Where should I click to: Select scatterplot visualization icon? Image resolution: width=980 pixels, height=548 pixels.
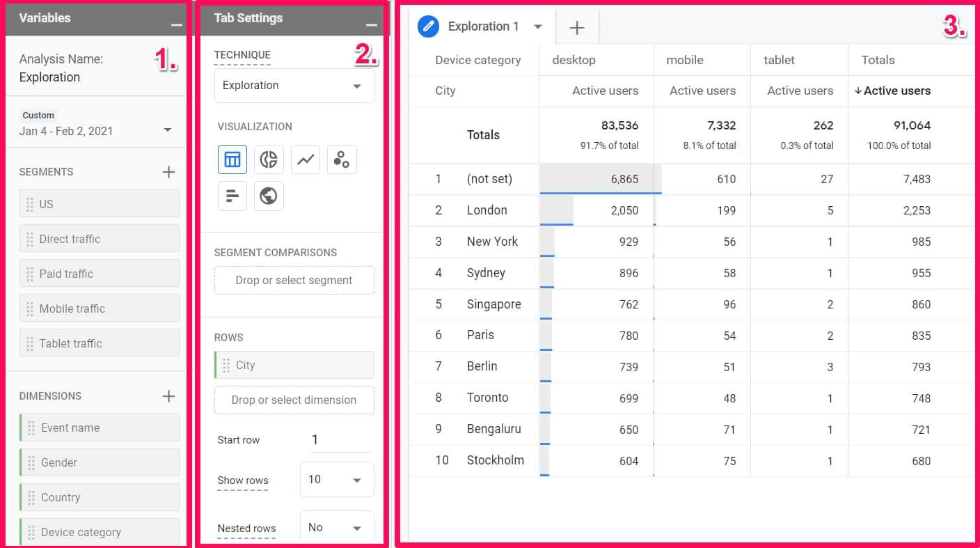pyautogui.click(x=341, y=159)
